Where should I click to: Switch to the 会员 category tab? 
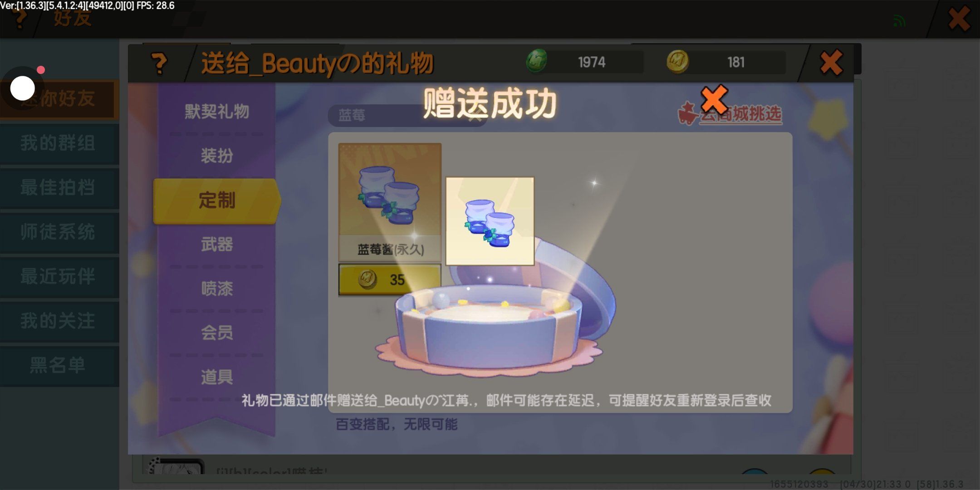tap(216, 333)
